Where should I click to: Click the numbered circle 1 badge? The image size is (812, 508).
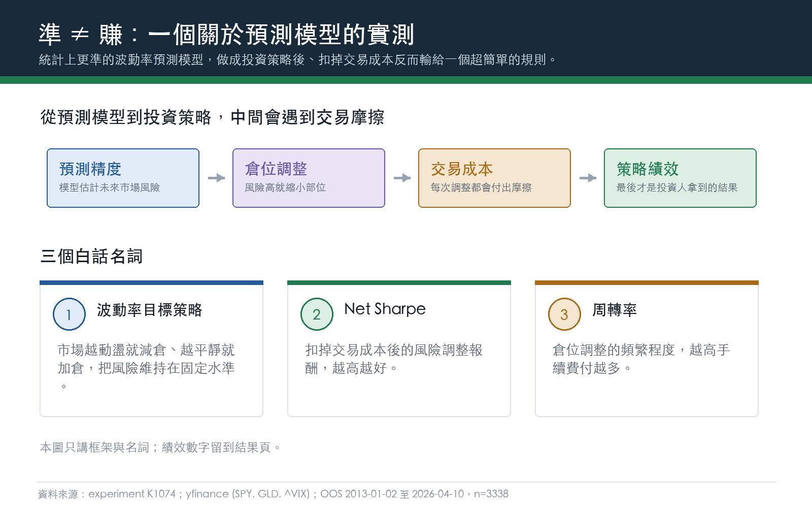69,314
